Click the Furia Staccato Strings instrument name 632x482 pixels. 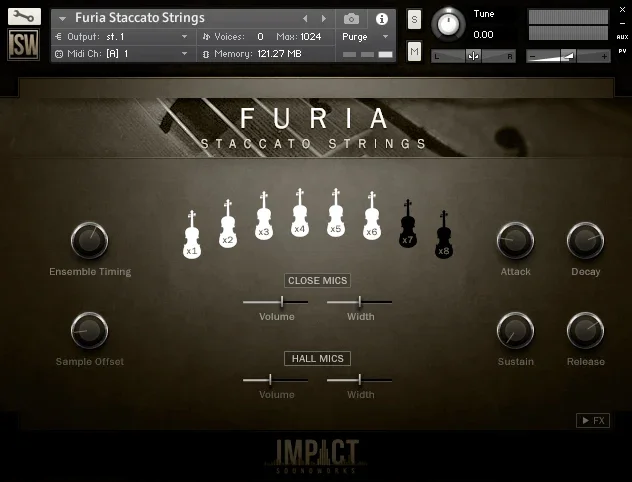(x=140, y=18)
